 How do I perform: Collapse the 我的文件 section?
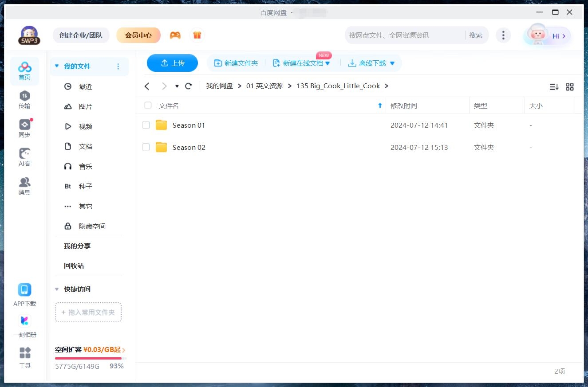(x=56, y=66)
